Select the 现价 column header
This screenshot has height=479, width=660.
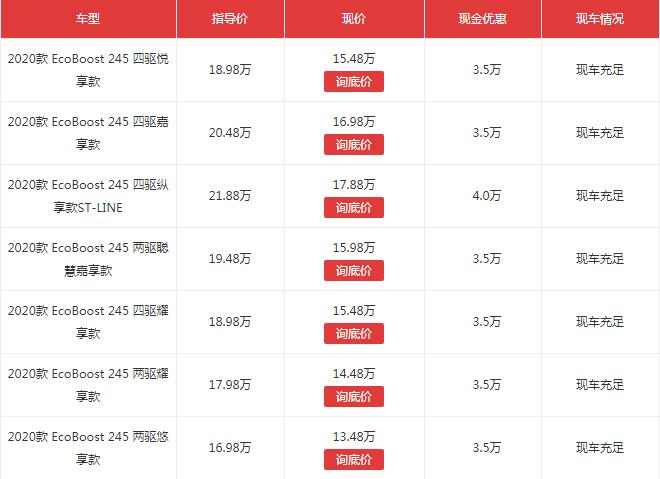pos(354,19)
